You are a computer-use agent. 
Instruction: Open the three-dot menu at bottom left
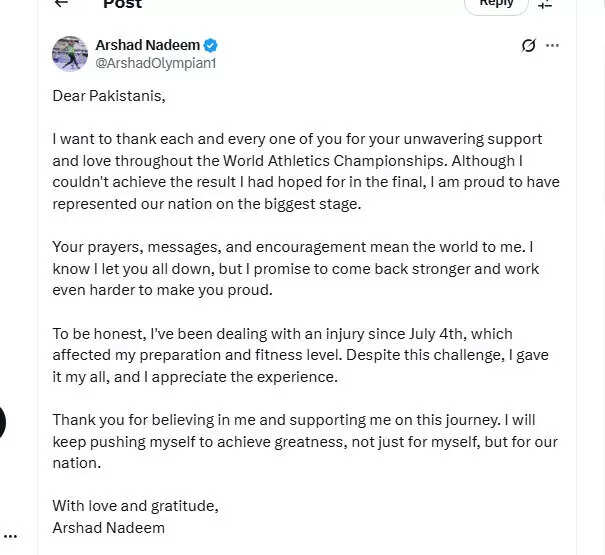[x=10, y=536]
